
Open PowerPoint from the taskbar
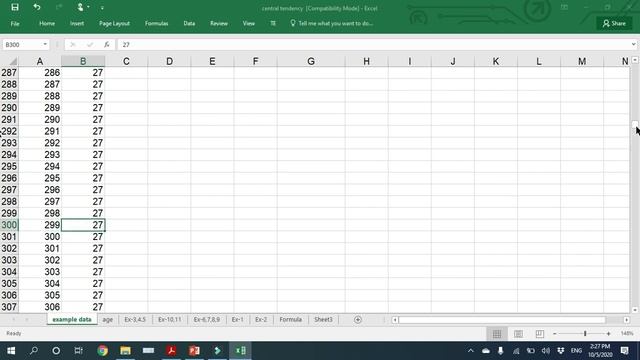pos(194,351)
